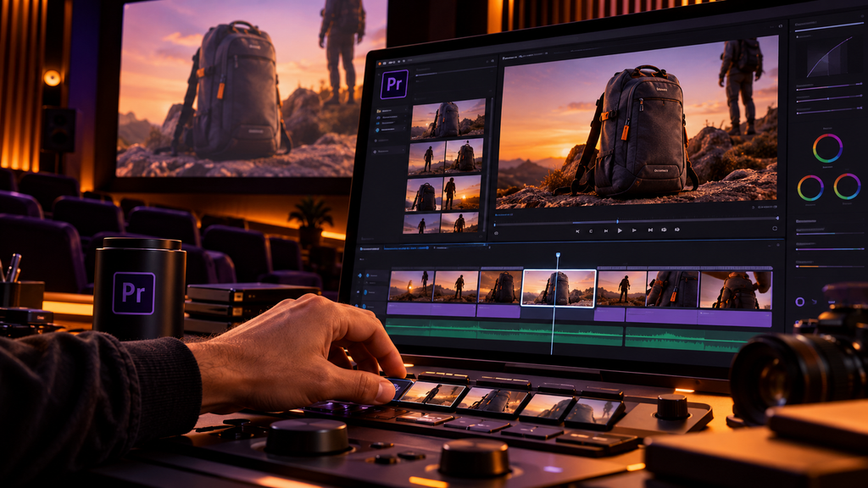The image size is (868, 488).
Task: Select the third timeline clip showing the backpack
Action: pyautogui.click(x=500, y=286)
